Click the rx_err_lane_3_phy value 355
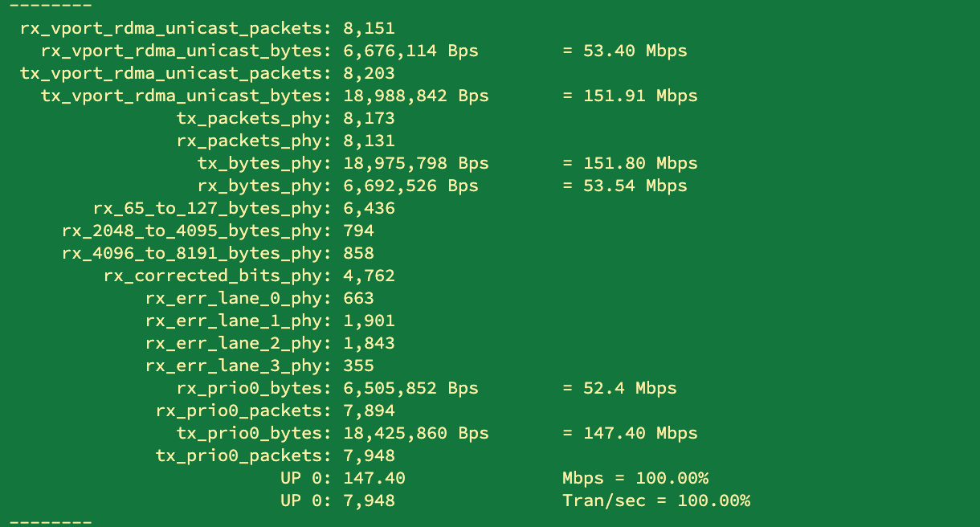Viewport: 980px width, 527px height. [x=358, y=366]
